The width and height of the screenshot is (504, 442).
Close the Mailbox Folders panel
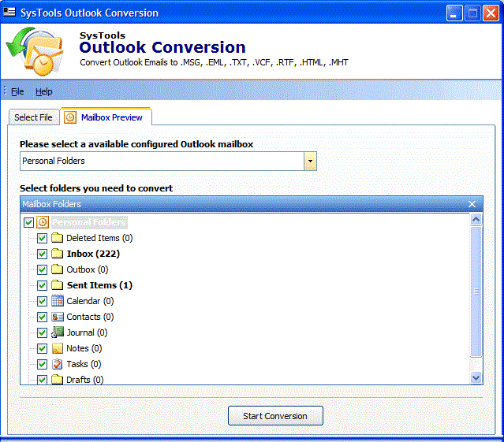pyautogui.click(x=472, y=204)
